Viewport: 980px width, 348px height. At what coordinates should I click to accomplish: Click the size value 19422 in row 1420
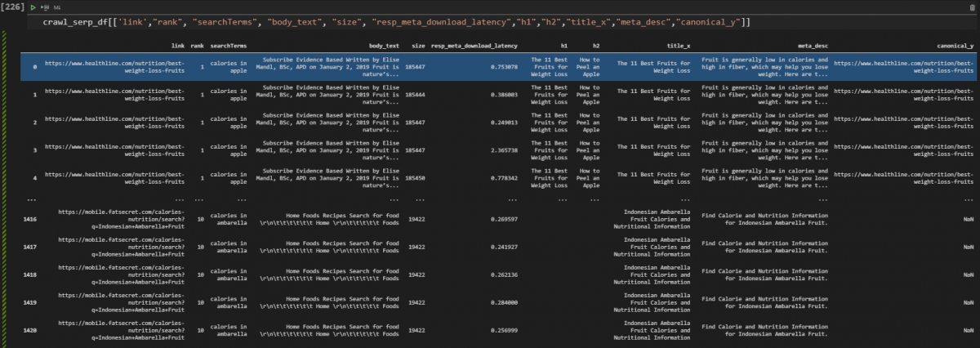pos(416,331)
